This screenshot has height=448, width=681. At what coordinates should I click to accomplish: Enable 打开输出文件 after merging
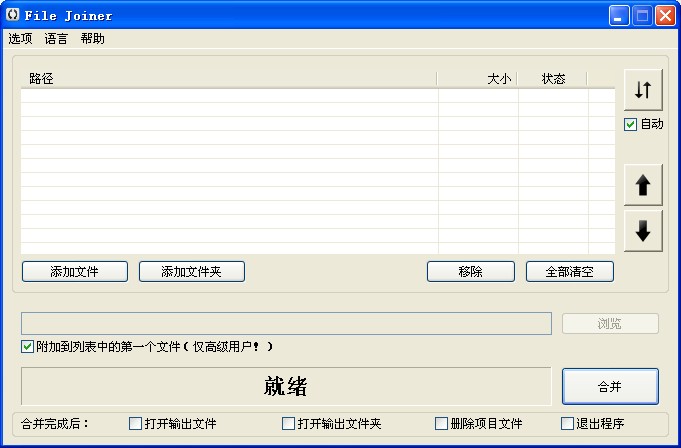[x=135, y=423]
